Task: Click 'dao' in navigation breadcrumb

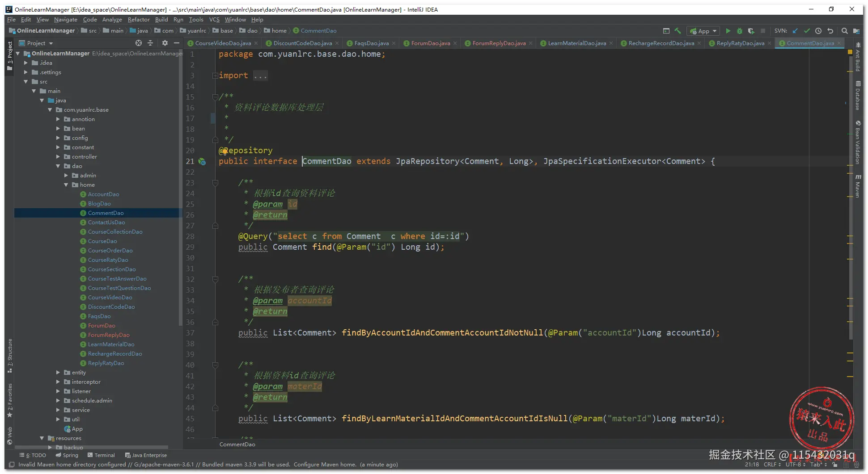Action: (x=252, y=31)
